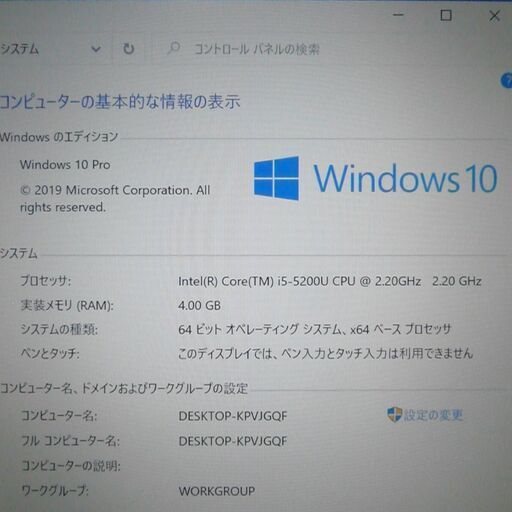Select the 64 ビット system type value
Image resolution: width=512 pixels, height=512 pixels.
coord(314,329)
